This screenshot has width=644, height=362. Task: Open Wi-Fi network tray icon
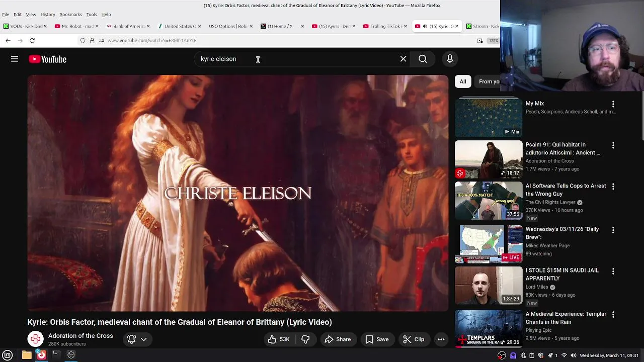(564, 355)
